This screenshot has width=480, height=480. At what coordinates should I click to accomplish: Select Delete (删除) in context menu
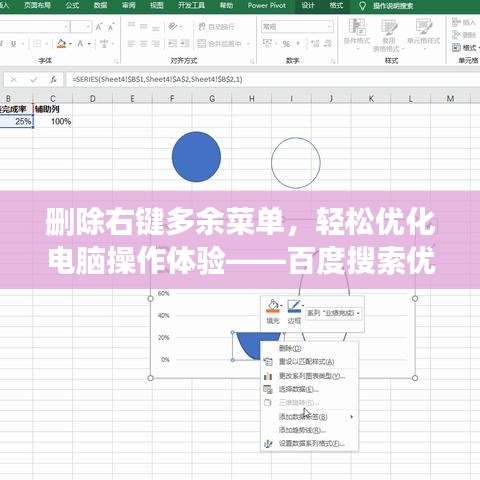[290, 348]
